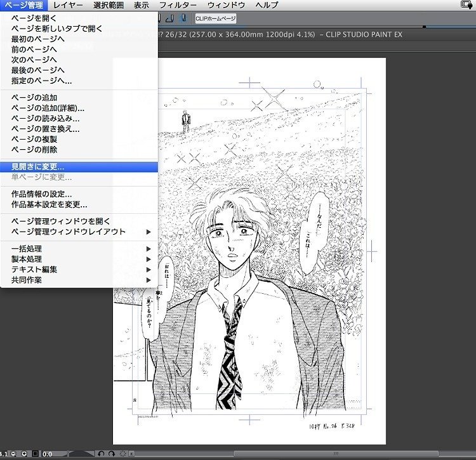Screen dimensions: 476x460
Task: Expand ページ管理ウィンドウレイアウト submenu
Action: click(x=79, y=232)
